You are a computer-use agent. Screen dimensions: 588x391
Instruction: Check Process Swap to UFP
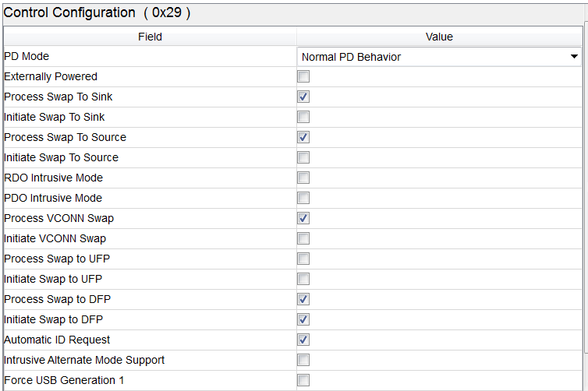click(303, 259)
